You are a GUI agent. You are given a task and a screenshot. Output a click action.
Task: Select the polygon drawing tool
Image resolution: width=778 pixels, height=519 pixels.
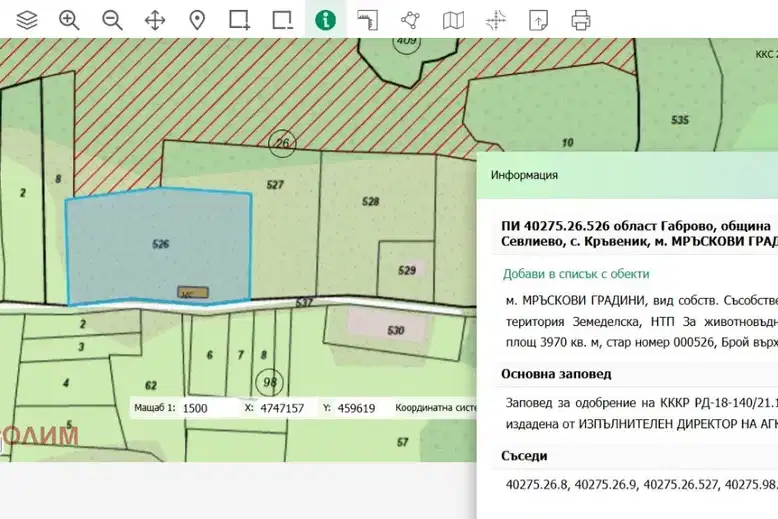click(x=410, y=20)
